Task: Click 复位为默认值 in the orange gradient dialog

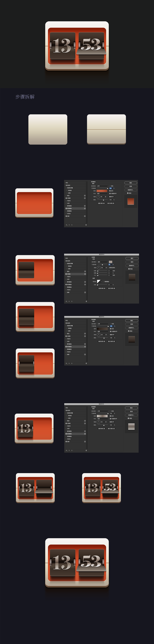Action: pos(111,203)
